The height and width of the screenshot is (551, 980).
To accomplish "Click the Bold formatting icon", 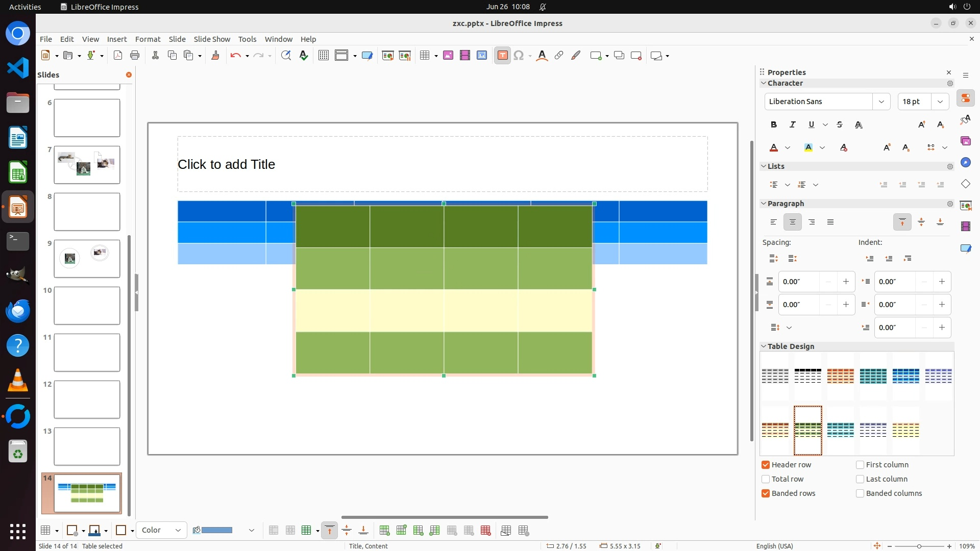I will tap(774, 124).
